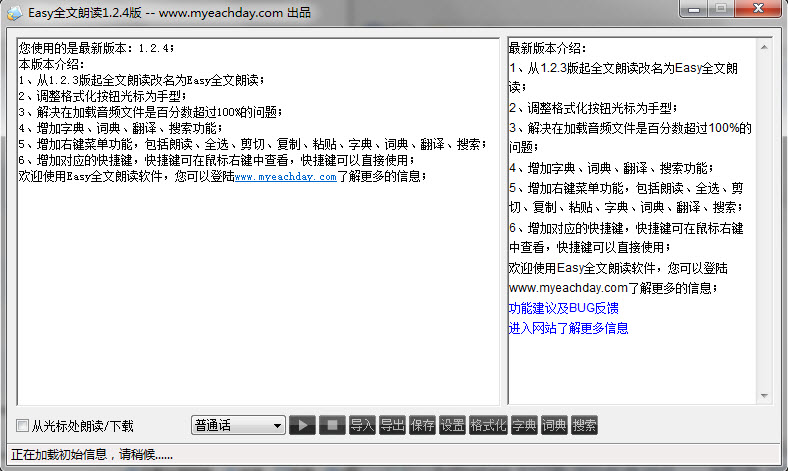
Task: Open the 词典 lexicon button
Action: [554, 425]
